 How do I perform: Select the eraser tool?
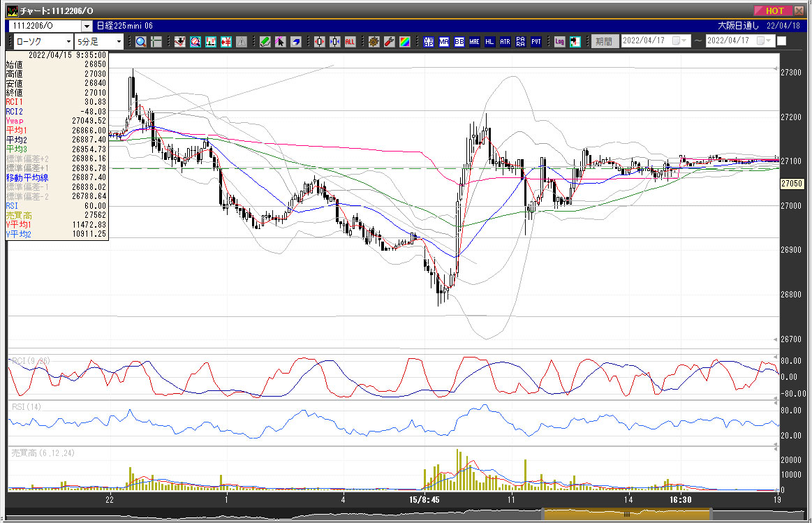296,42
